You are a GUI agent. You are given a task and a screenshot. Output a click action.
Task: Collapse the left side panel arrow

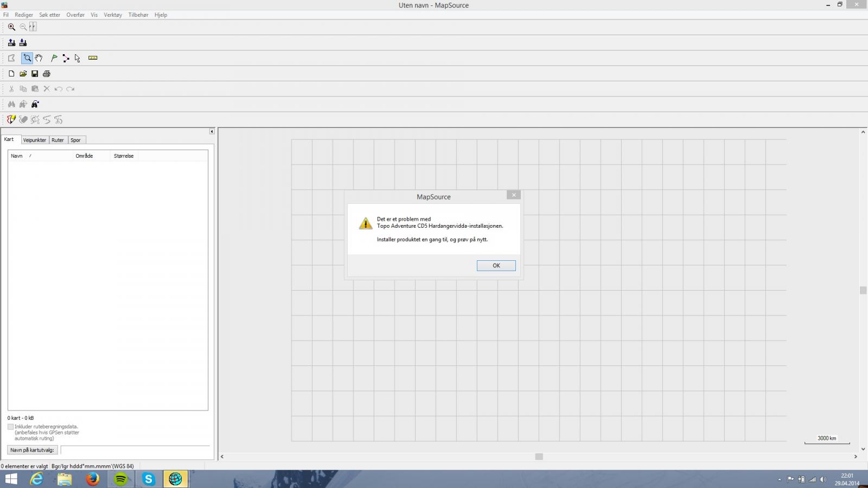coord(212,132)
